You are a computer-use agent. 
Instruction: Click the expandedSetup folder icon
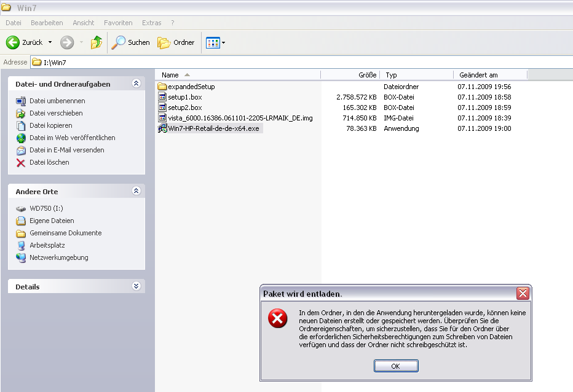coord(162,87)
